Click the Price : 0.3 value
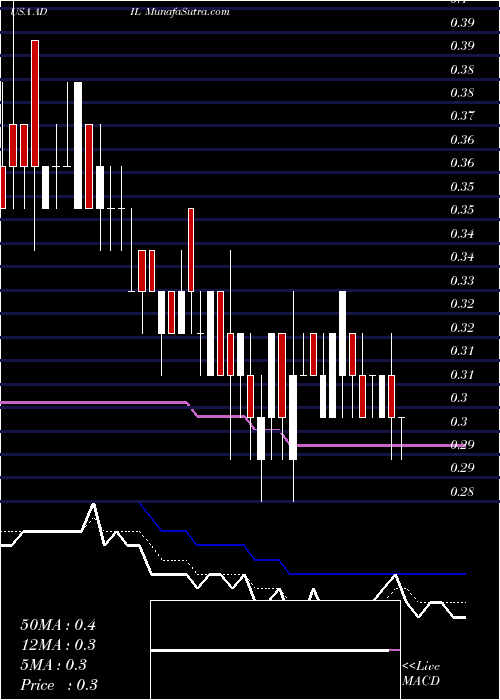The height and width of the screenshot is (700, 500). [x=59, y=685]
